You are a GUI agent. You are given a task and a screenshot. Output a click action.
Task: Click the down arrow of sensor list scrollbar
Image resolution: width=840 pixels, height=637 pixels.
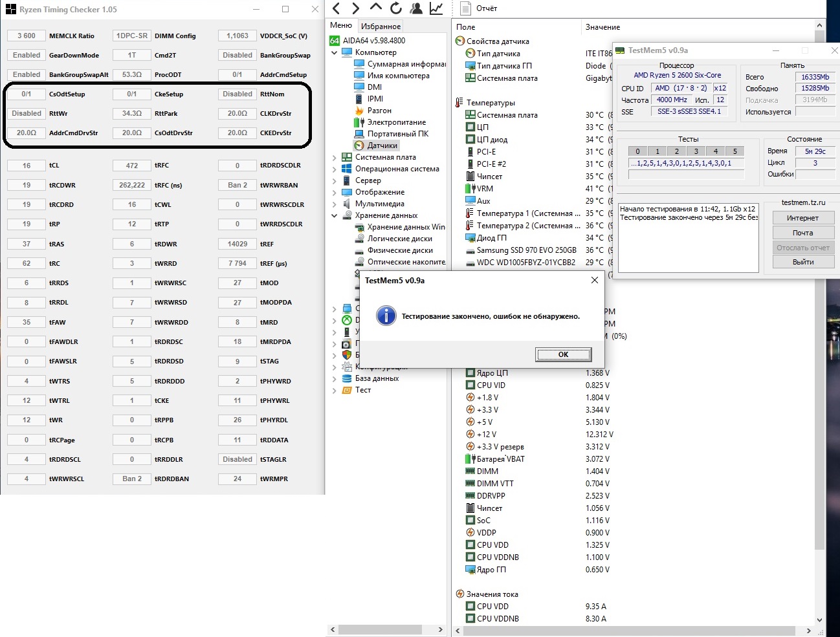click(819, 620)
